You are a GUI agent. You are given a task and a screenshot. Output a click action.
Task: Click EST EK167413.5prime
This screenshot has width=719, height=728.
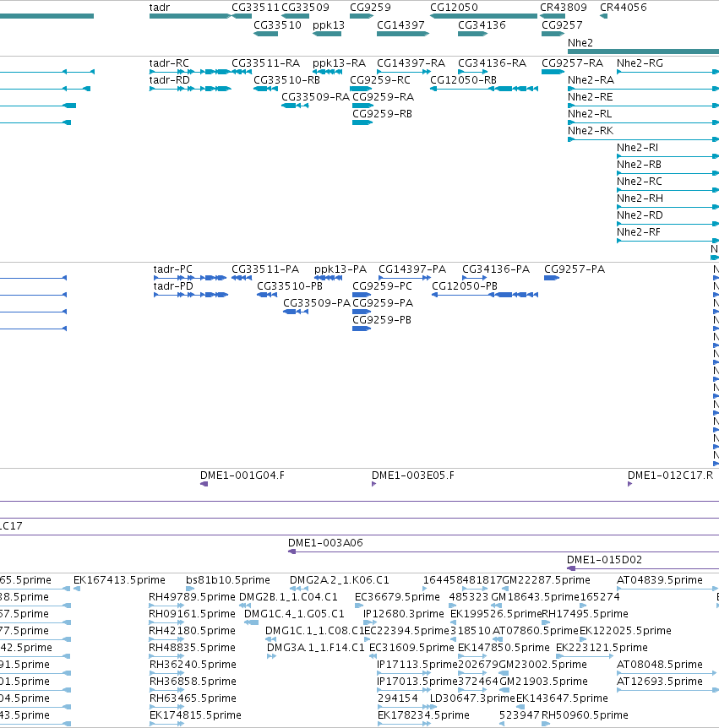(x=119, y=580)
